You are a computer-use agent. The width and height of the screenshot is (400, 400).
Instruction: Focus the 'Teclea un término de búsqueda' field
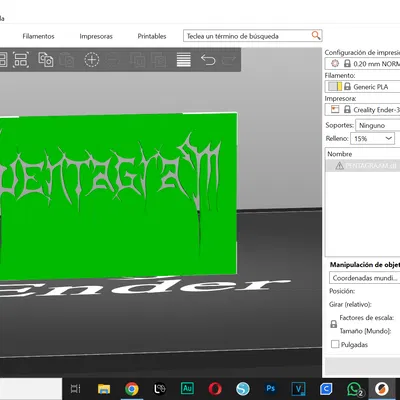253,36
